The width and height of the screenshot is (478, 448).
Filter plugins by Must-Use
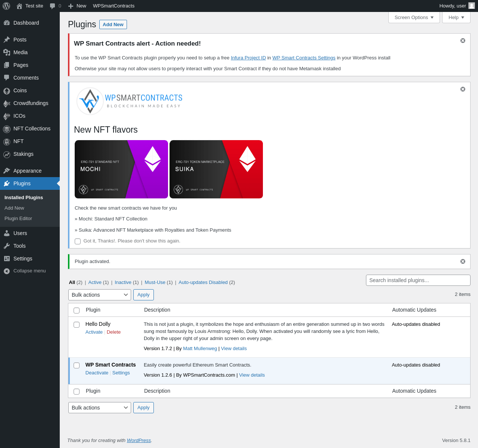tap(155, 282)
